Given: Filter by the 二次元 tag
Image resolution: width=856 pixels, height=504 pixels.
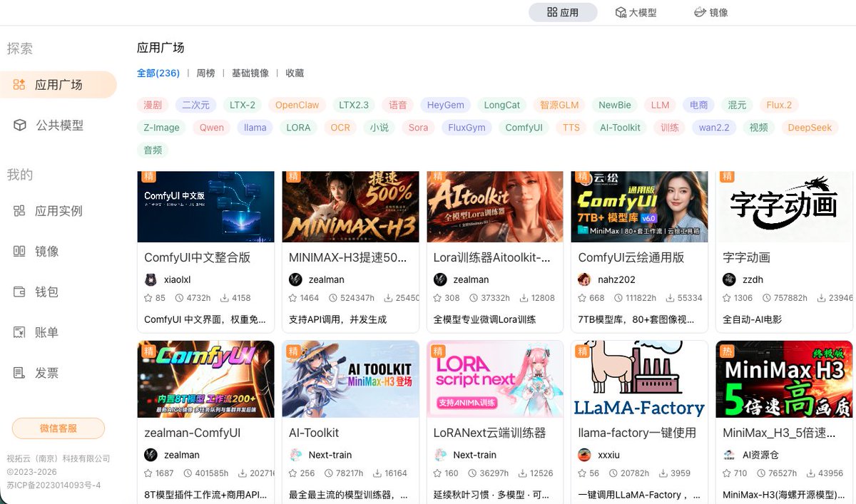Looking at the screenshot, I should click(195, 105).
